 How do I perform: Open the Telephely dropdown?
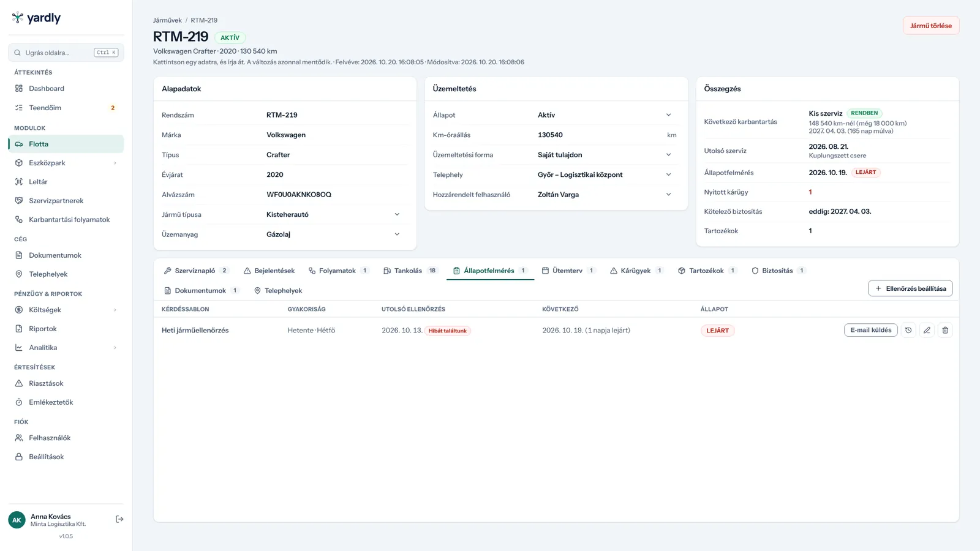[x=606, y=174]
